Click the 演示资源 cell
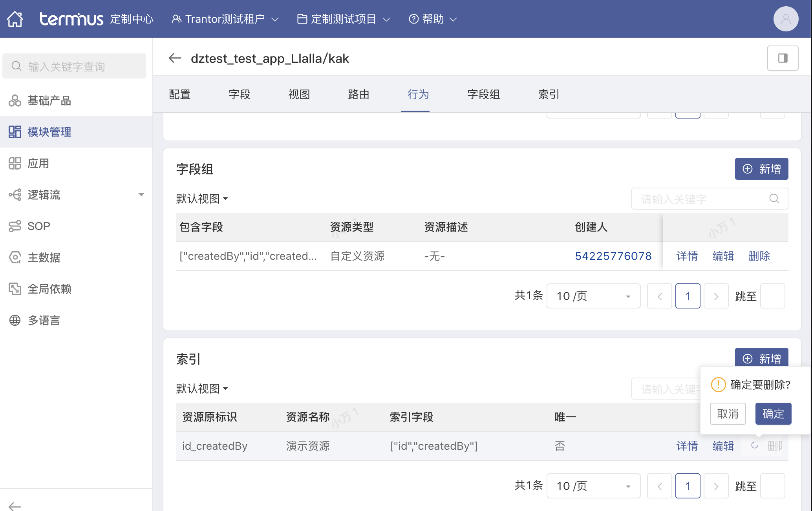The width and height of the screenshot is (812, 511). pyautogui.click(x=308, y=446)
